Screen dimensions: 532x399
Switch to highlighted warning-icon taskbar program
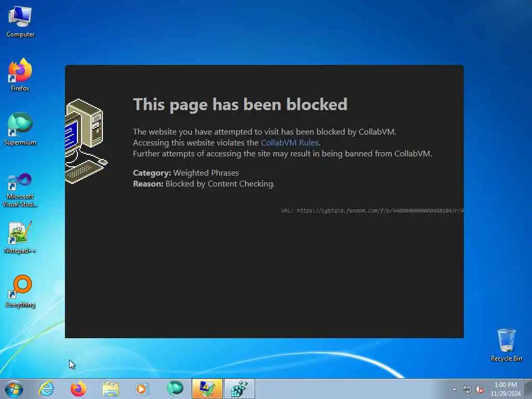[x=207, y=389]
